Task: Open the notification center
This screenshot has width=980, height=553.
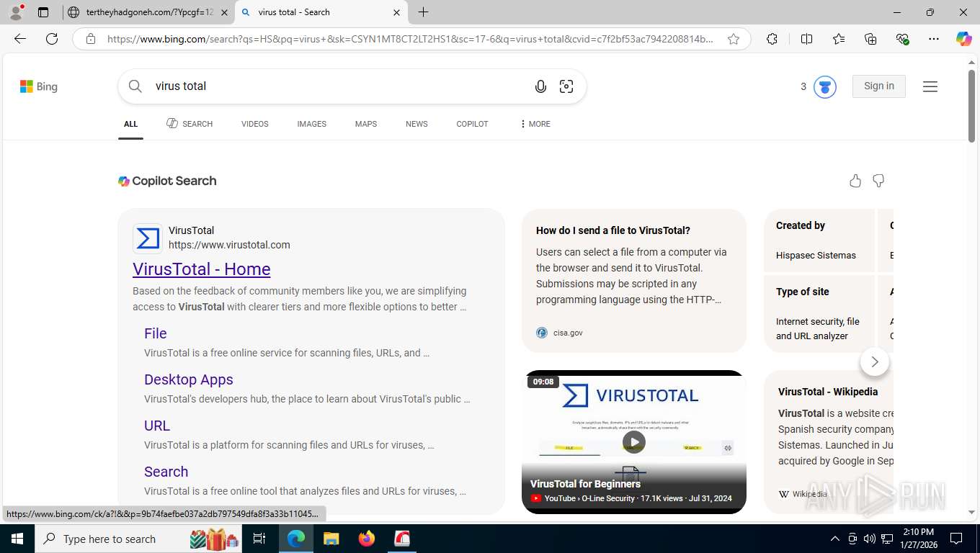Action: [x=956, y=539]
